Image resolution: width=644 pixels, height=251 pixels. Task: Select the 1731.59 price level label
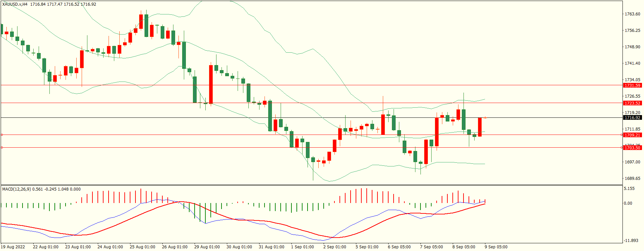(x=632, y=86)
